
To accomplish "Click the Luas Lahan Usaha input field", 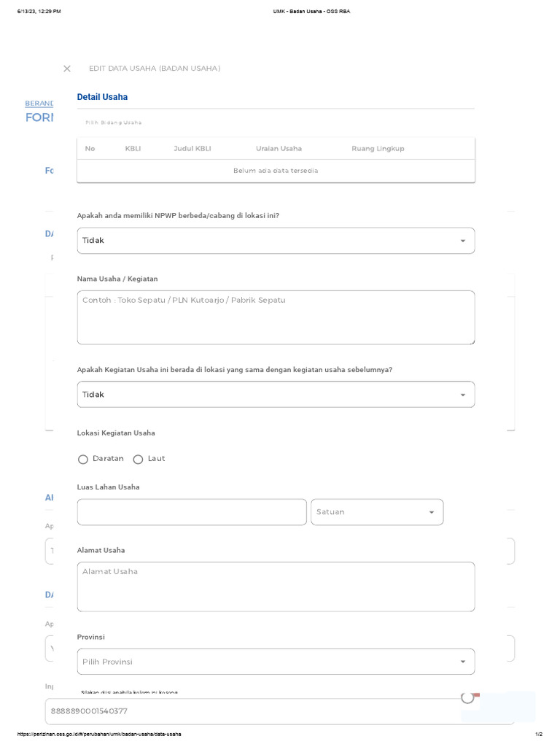I will [x=192, y=512].
